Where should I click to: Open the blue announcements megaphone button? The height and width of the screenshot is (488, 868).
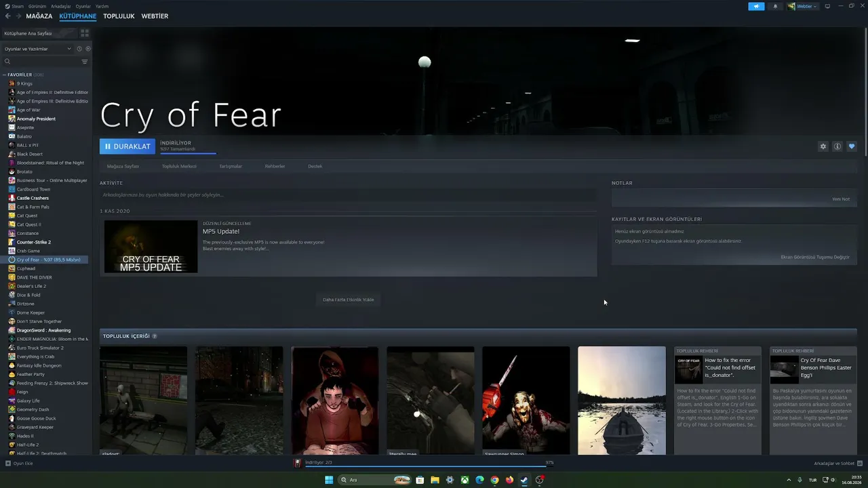(756, 6)
